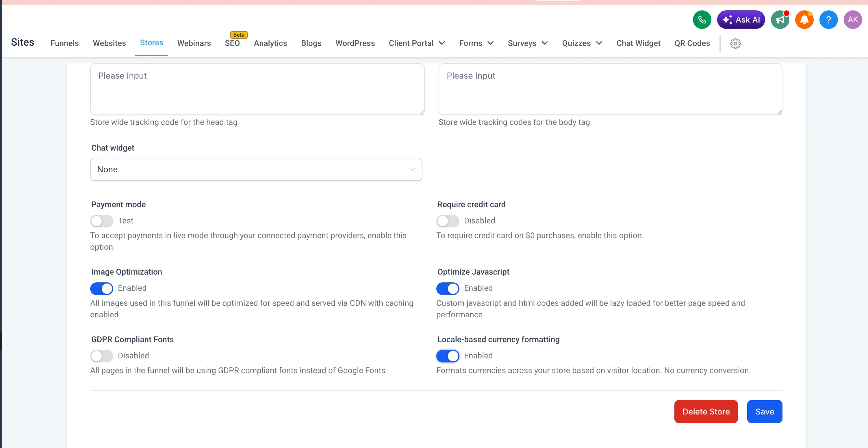This screenshot has height=448, width=868.
Task: Toggle Payment mode to live
Action: click(101, 221)
